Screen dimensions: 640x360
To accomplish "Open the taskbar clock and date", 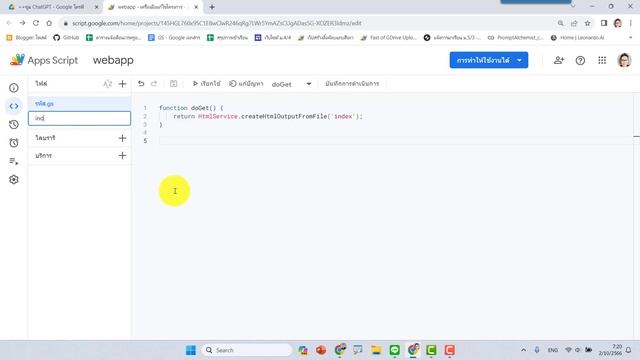I will point(611,350).
